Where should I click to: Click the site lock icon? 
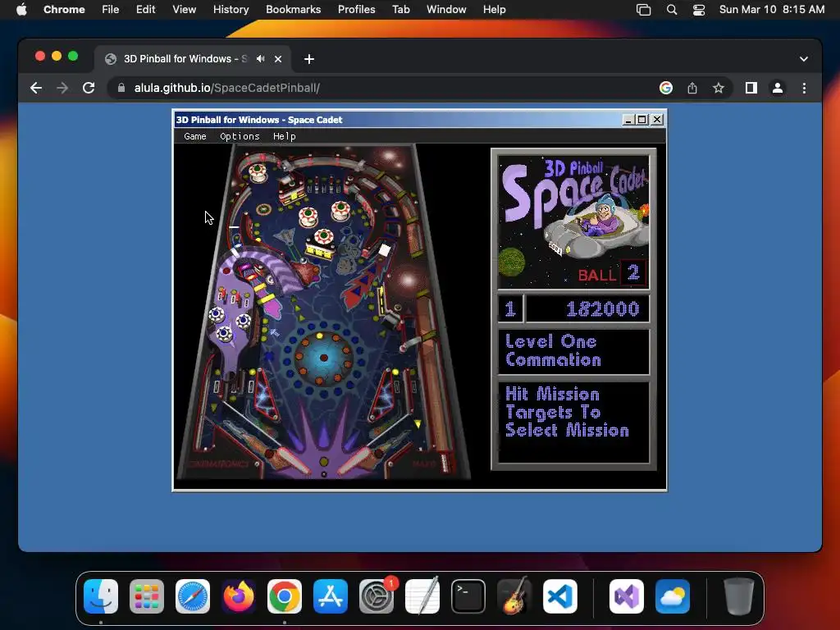click(x=121, y=88)
